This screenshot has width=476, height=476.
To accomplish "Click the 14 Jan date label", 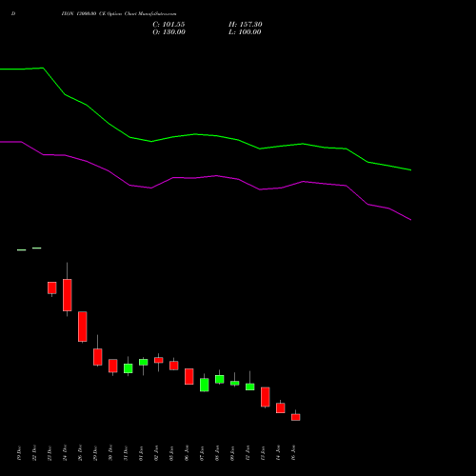I will pyautogui.click(x=278, y=453).
